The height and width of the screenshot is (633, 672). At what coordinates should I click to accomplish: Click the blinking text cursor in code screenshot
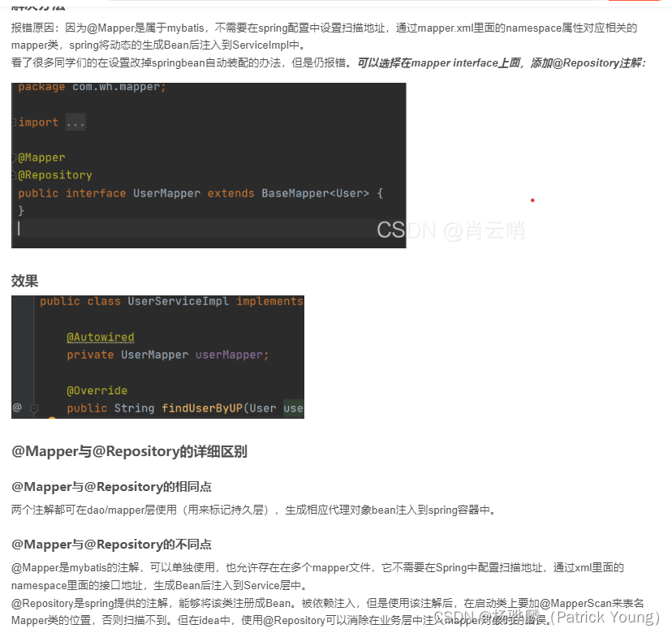click(x=19, y=229)
